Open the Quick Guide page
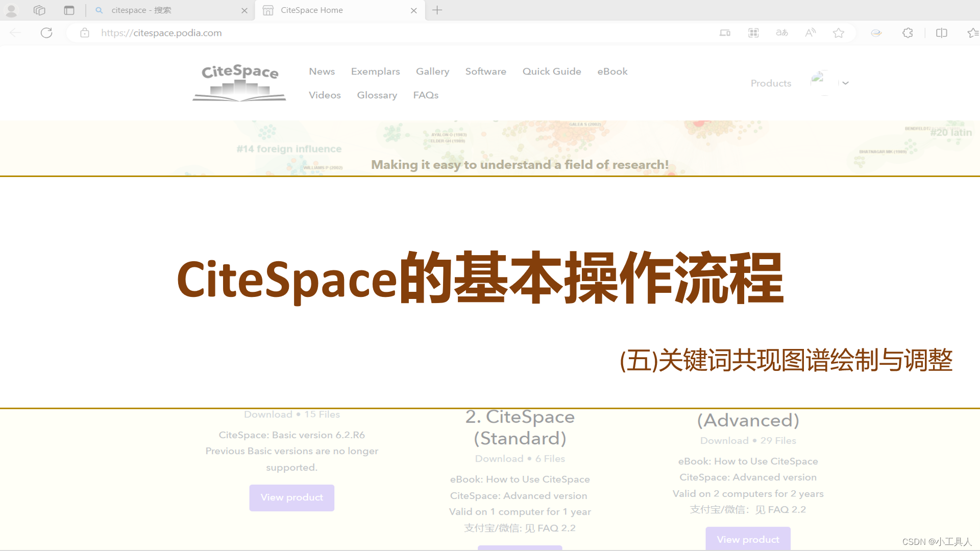 pos(551,71)
